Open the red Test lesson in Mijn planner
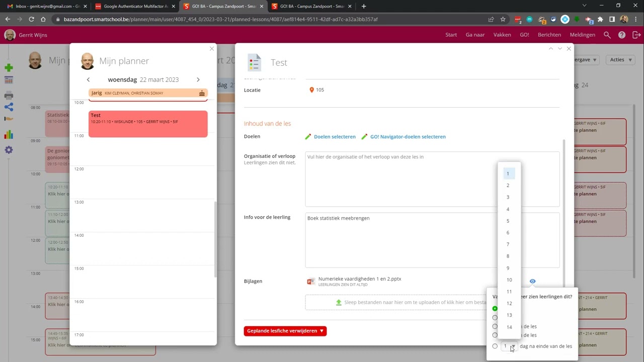644x362 pixels. pyautogui.click(x=148, y=124)
